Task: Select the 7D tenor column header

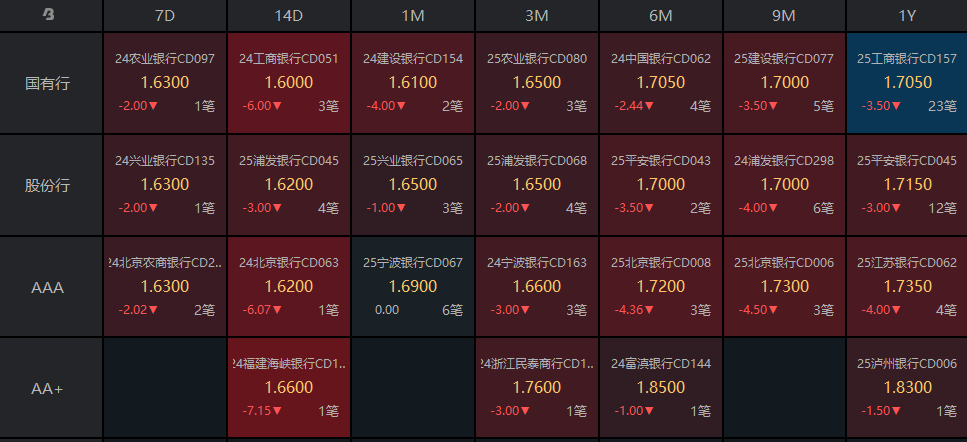Action: click(165, 16)
